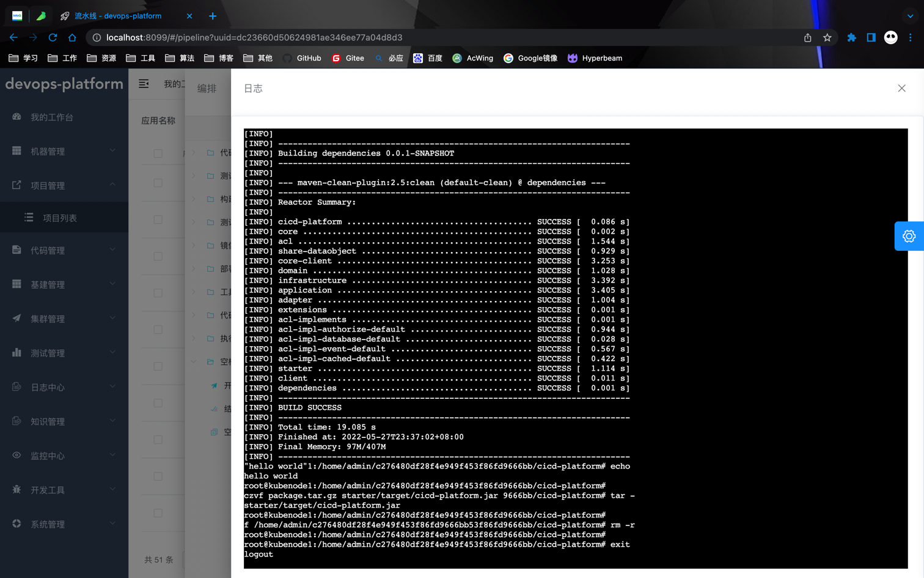
Task: Toggle the sidebar collapse hamburger icon
Action: pos(144,84)
